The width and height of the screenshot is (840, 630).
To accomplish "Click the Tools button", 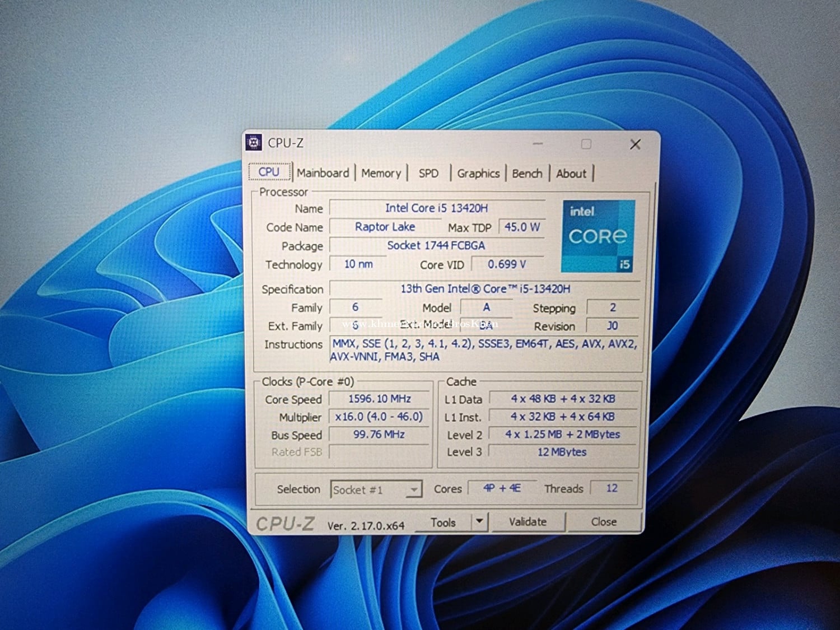I will tap(443, 522).
